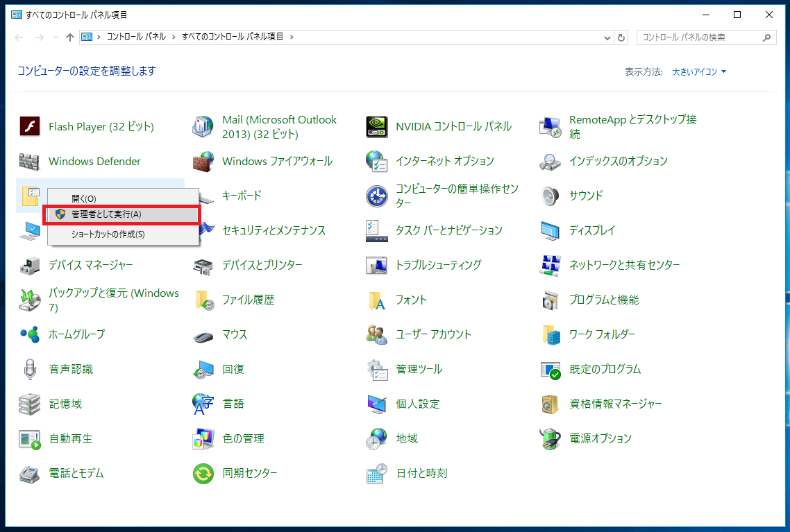Open 色の管理 icon
790x532 pixels.
(x=203, y=438)
